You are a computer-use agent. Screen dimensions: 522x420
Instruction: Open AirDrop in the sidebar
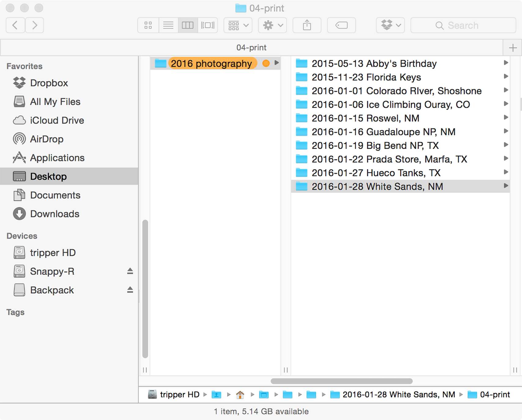pyautogui.click(x=46, y=139)
